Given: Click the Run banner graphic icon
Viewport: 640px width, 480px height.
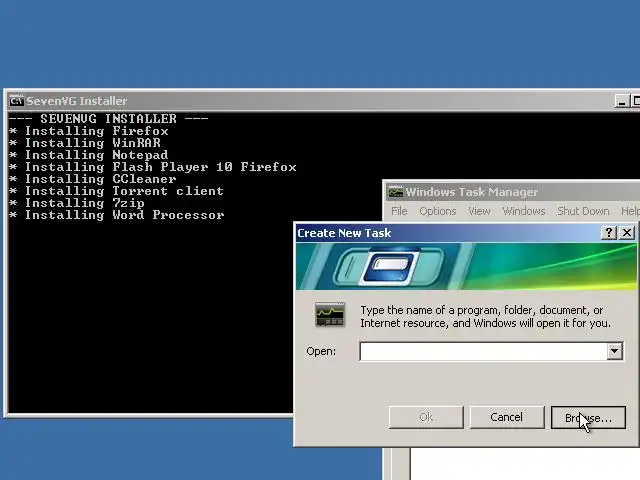Looking at the screenshot, I should (x=388, y=266).
